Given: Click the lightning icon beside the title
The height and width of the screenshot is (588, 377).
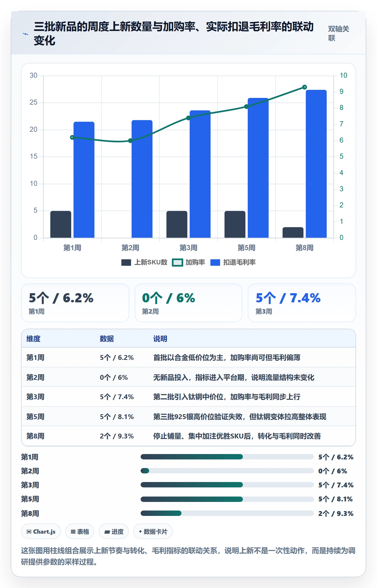Looking at the screenshot, I should coord(26,34).
